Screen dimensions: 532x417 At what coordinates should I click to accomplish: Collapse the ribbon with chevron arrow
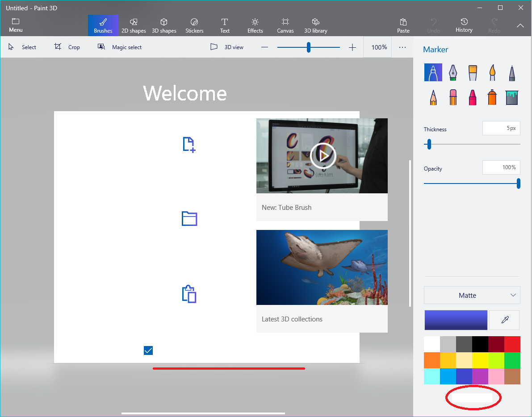point(520,26)
